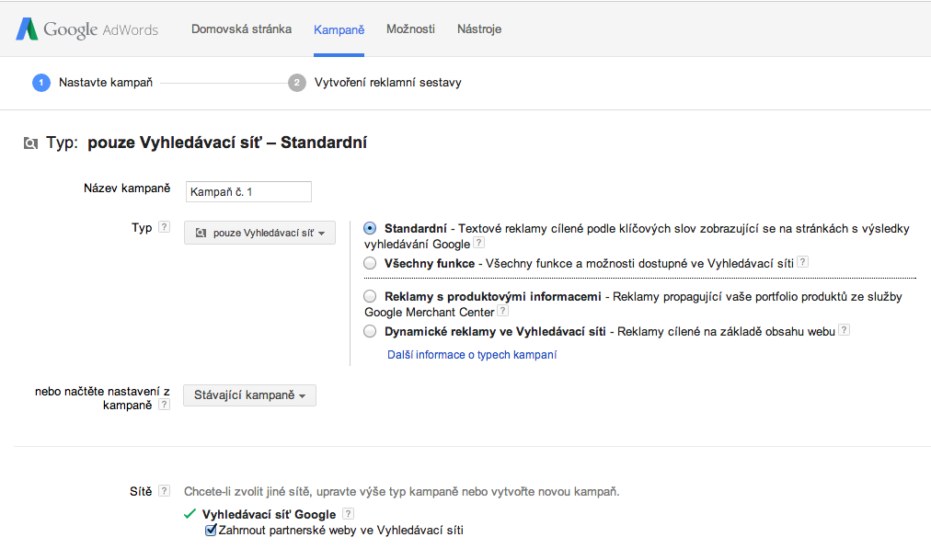The image size is (931, 560).
Task: Open help icon after 'vyhledávání Google'
Action: click(x=479, y=243)
